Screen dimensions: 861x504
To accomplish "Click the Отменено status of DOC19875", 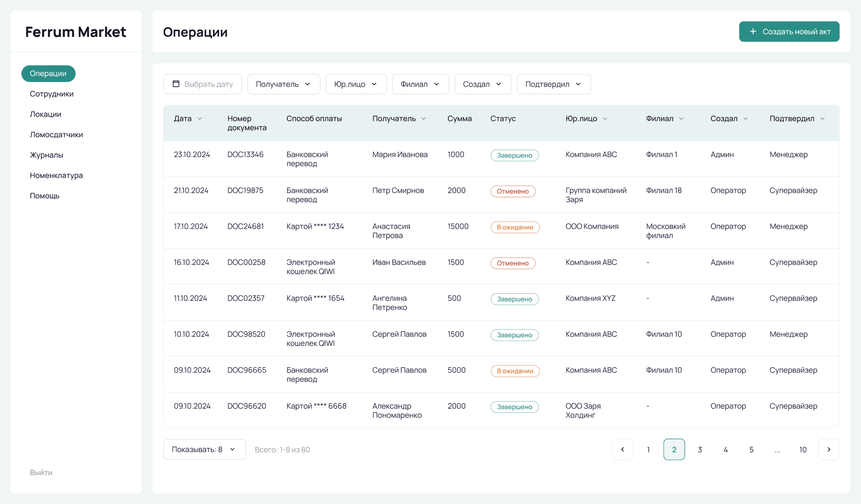I will (512, 192).
